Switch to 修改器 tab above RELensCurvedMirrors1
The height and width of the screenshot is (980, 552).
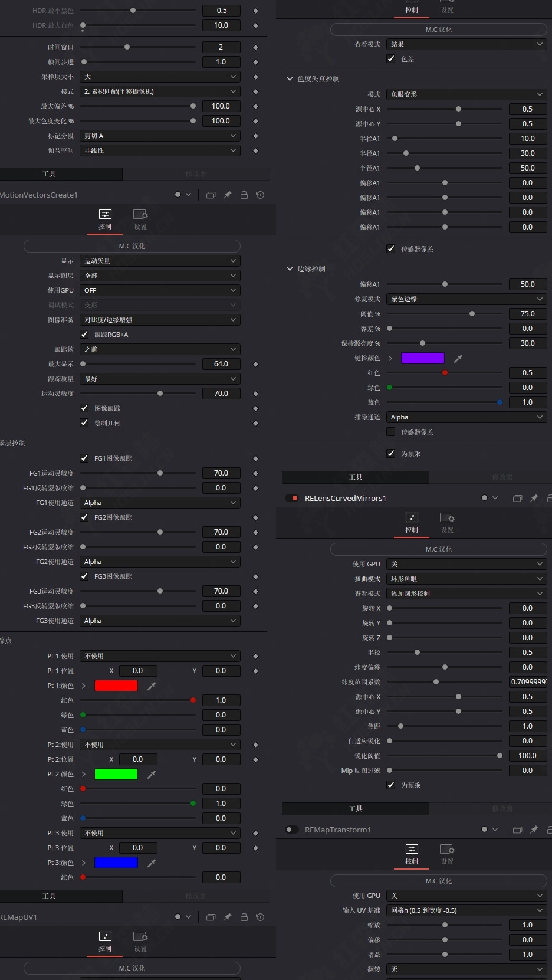click(502, 477)
